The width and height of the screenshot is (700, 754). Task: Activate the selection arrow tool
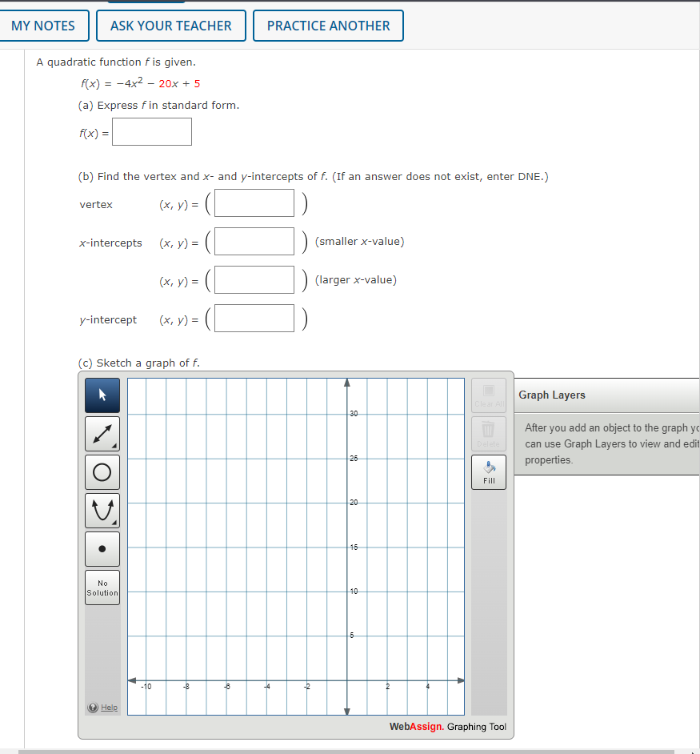102,395
